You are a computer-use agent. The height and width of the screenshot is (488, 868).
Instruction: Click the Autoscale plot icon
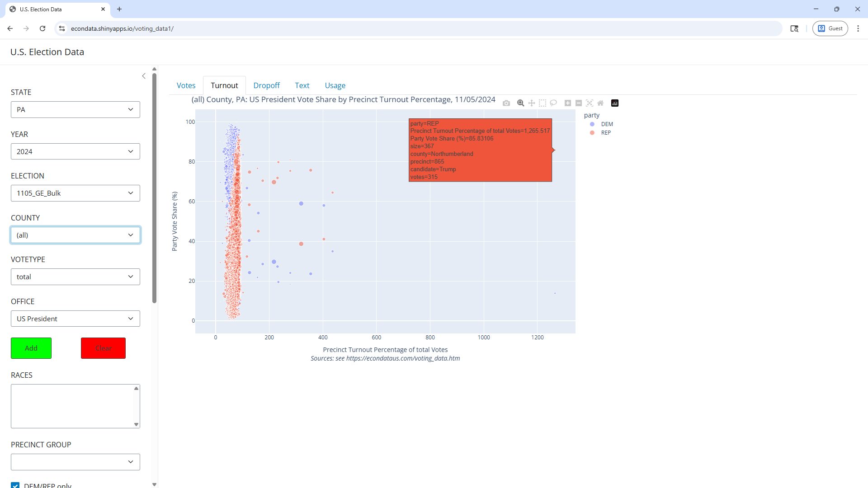point(590,103)
